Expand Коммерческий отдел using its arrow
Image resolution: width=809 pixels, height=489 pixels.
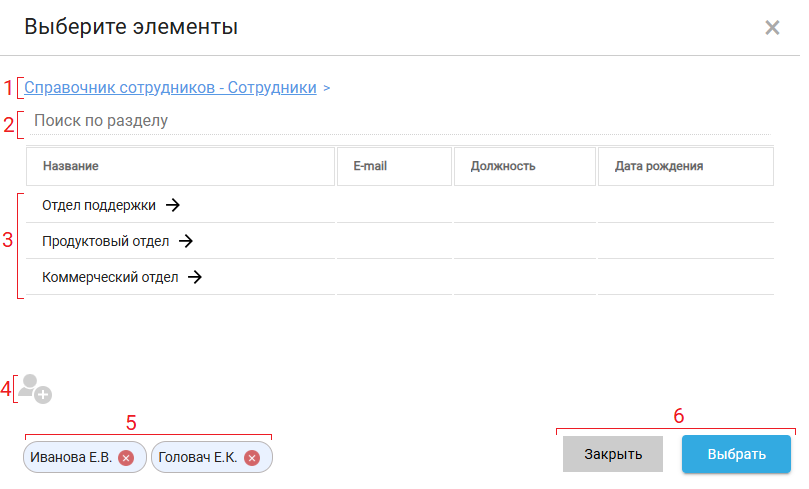click(195, 278)
